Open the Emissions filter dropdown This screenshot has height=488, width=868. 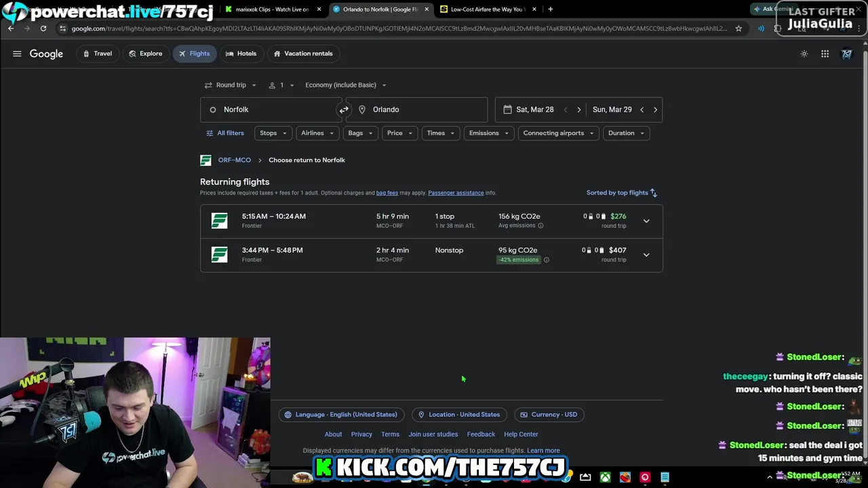pos(489,133)
